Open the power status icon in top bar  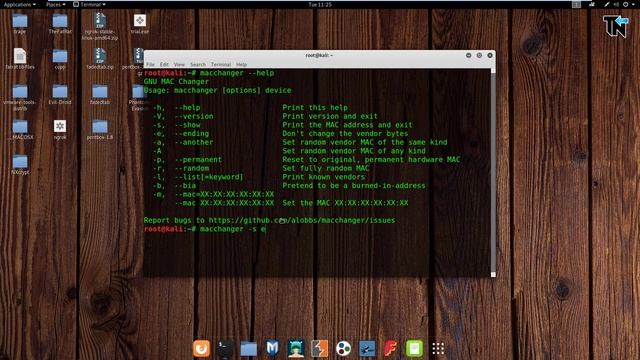(625, 4)
